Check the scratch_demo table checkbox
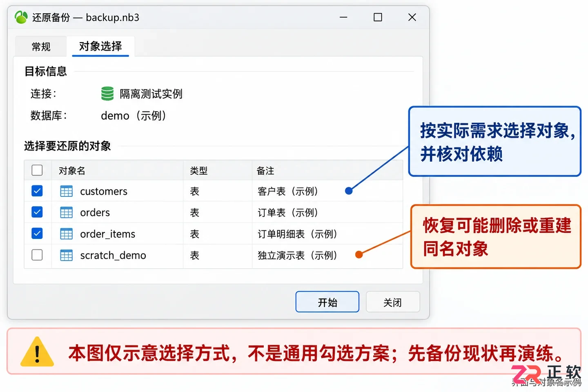 37,255
